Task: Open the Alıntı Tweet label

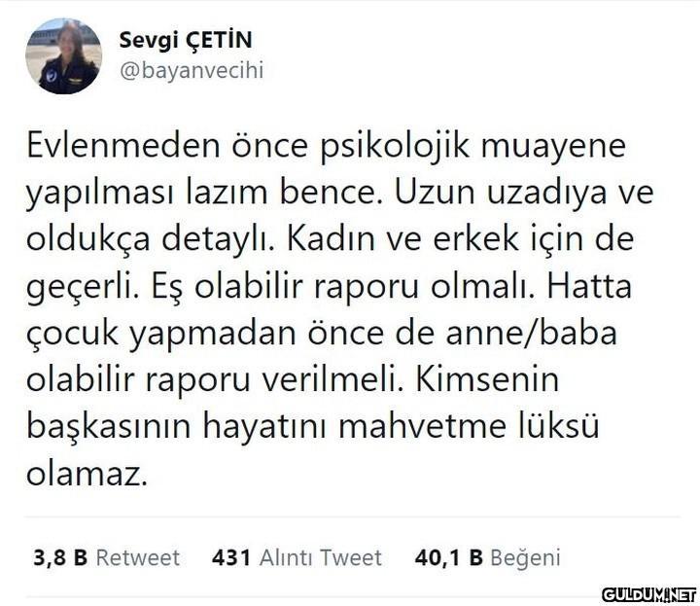Action: click(x=320, y=557)
